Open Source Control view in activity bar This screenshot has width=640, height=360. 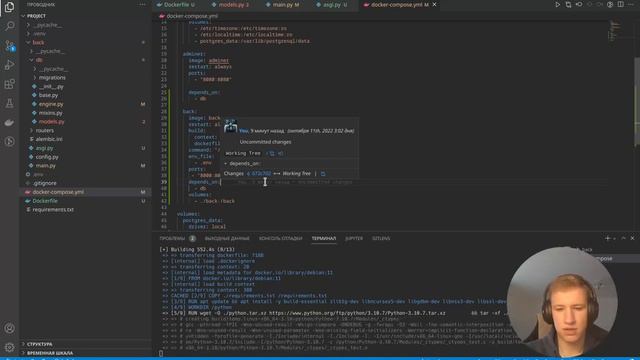pos(9,46)
